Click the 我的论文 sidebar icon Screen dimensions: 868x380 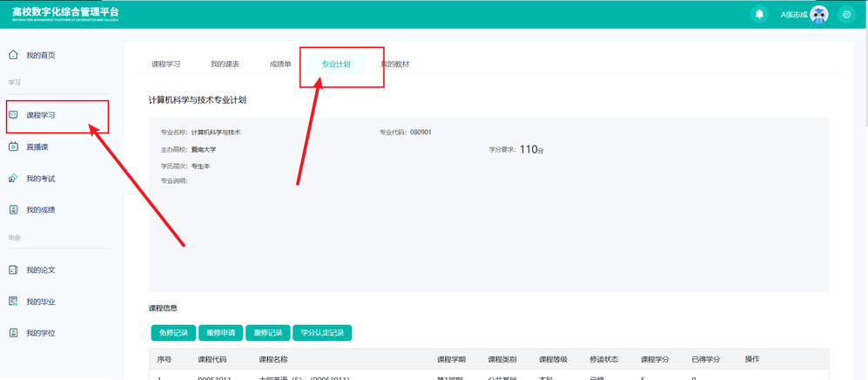13,270
